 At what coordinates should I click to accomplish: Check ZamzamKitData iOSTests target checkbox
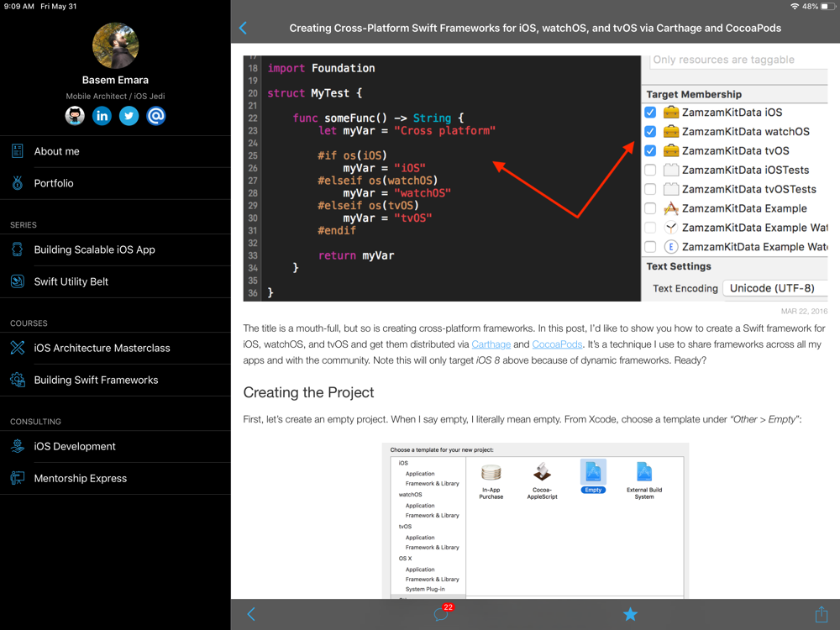(x=650, y=170)
